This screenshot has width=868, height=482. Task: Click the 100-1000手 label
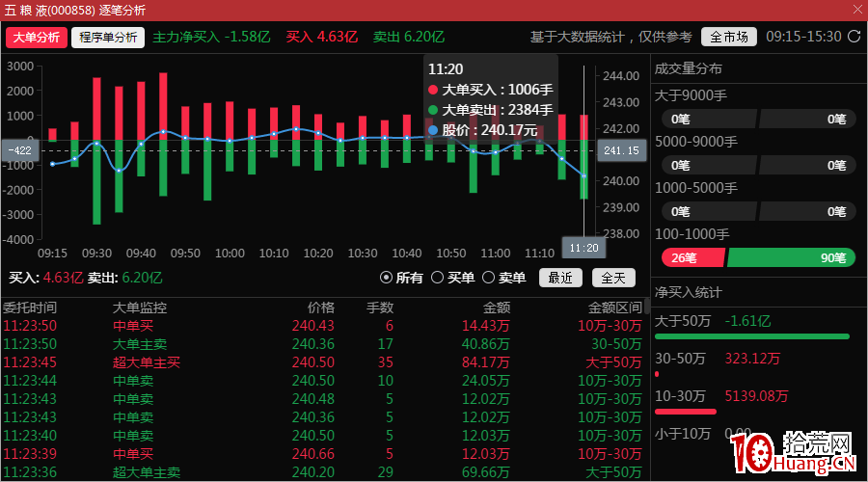[x=692, y=234]
